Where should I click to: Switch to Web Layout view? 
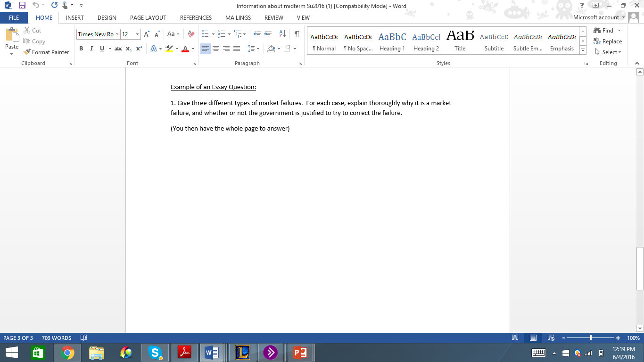click(x=551, y=338)
